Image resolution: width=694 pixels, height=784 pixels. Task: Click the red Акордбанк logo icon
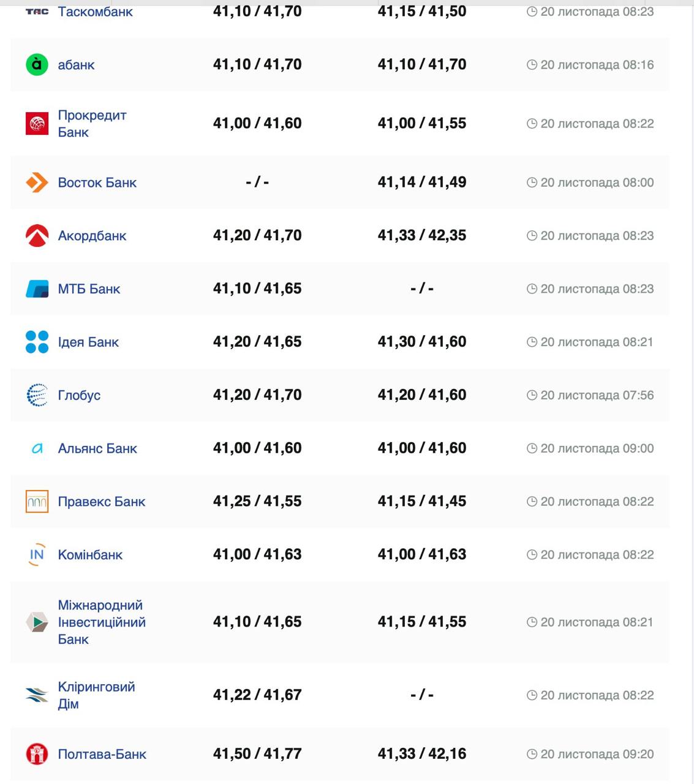(x=37, y=236)
